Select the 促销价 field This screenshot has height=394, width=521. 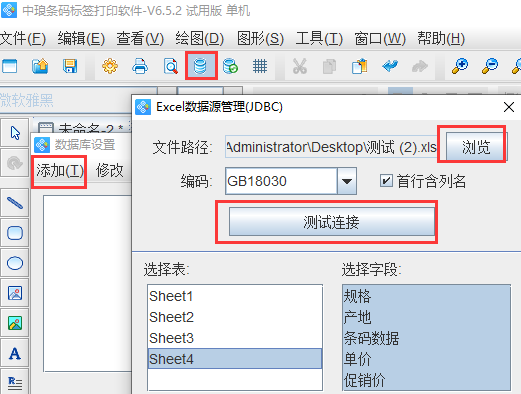(x=426, y=380)
